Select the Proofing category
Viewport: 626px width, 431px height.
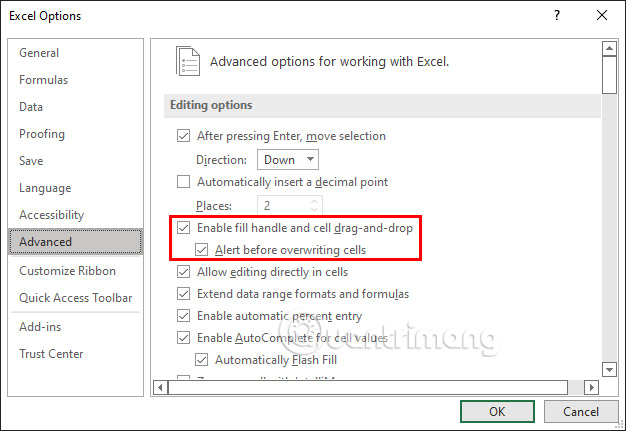[42, 134]
